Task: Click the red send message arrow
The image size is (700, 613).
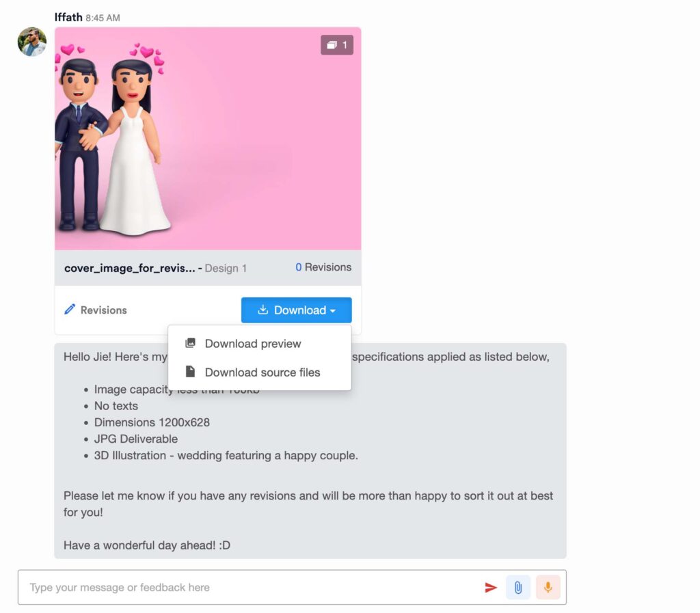Action: point(490,587)
